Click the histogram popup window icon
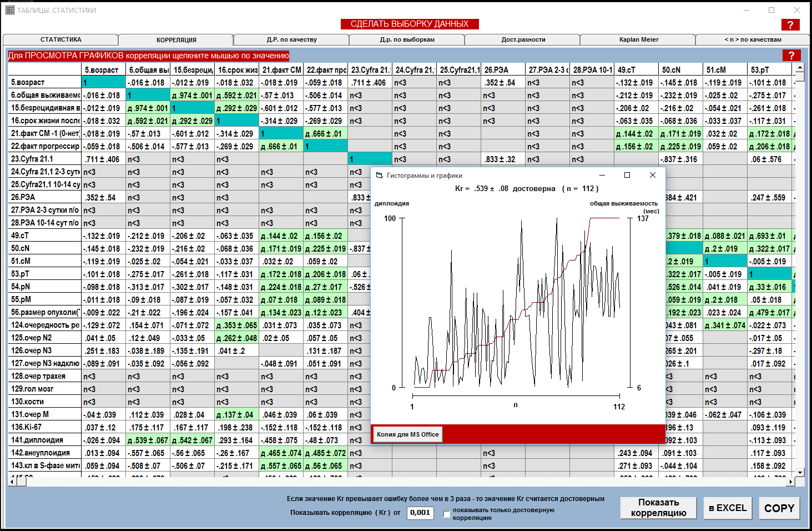 pyautogui.click(x=380, y=176)
